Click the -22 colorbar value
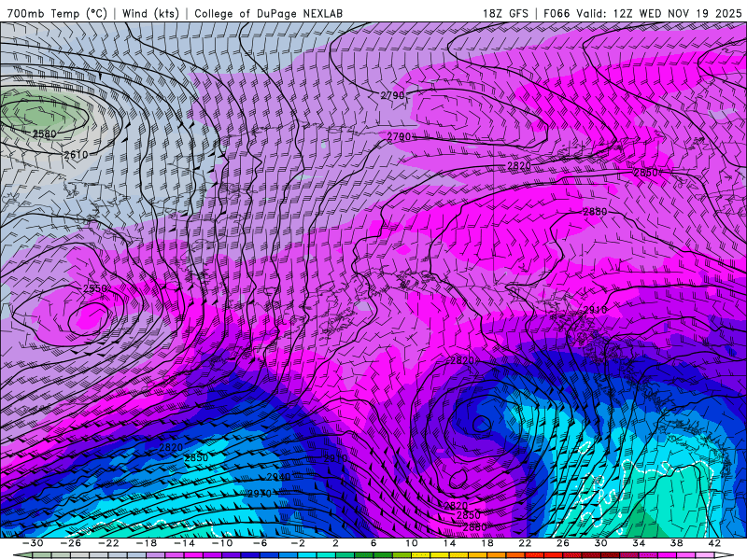Viewport: 747px width, 560px height. coord(108,543)
